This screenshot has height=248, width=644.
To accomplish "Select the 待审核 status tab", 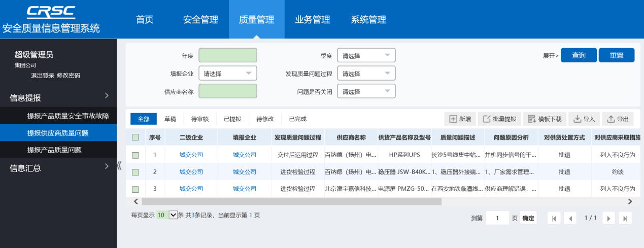I will (x=200, y=119).
